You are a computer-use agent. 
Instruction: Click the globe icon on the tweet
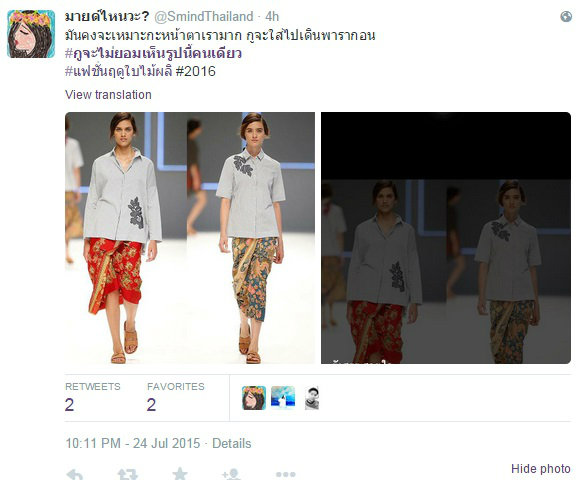[x=566, y=17]
